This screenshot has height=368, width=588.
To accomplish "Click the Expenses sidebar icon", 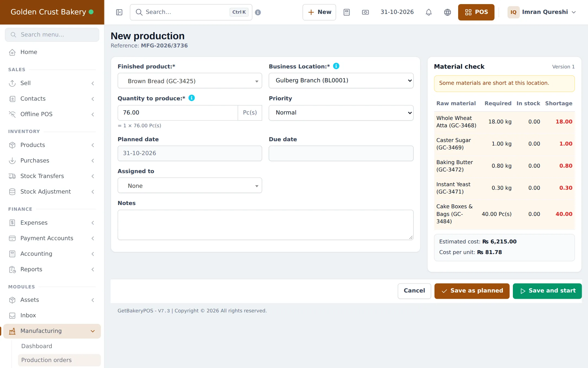I will click(12, 223).
